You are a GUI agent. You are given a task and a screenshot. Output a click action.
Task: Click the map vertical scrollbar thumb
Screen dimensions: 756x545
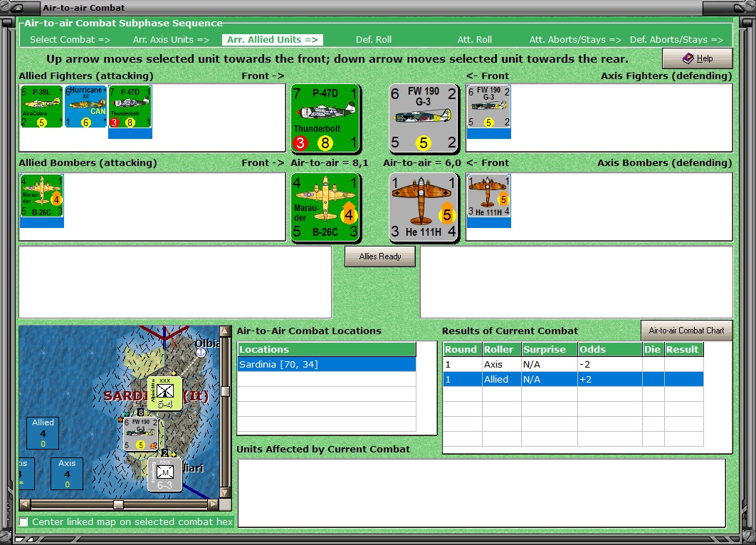point(225,391)
